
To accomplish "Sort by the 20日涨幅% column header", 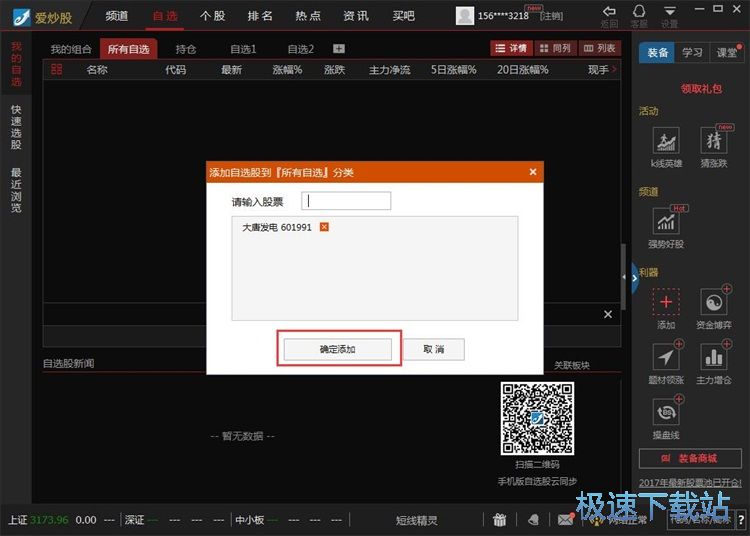I will click(522, 70).
